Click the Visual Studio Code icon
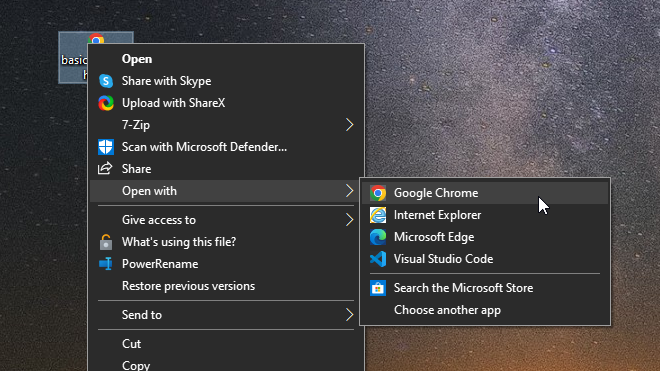The height and width of the screenshot is (371, 660). (378, 259)
